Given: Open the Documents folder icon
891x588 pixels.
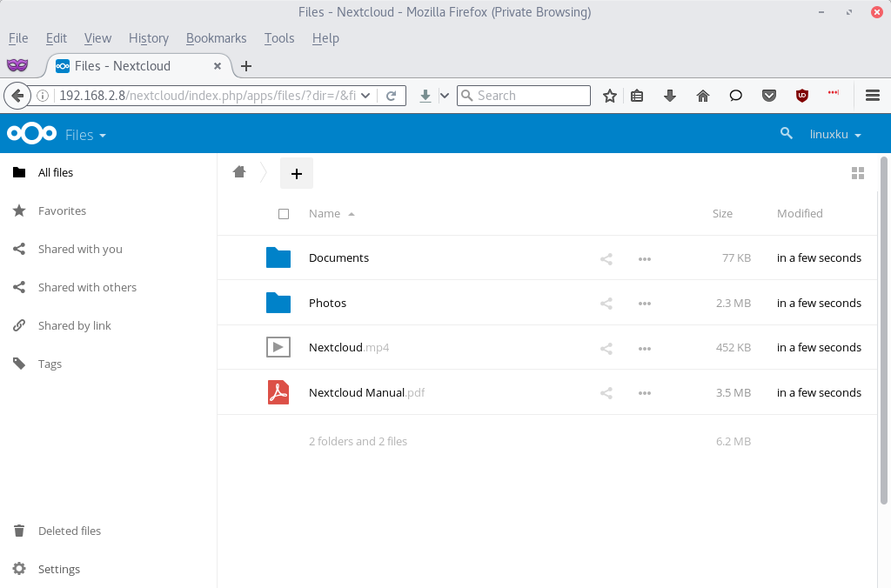Looking at the screenshot, I should point(278,257).
